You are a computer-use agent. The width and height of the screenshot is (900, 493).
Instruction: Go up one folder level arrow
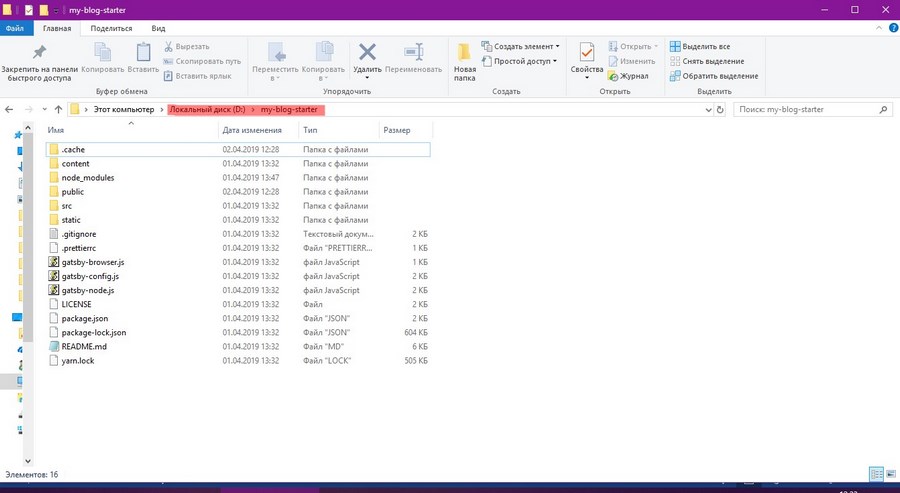58,109
